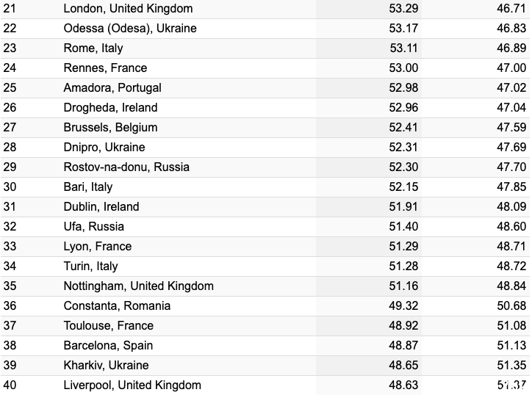Click the Rennes, France row
This screenshot has width=532, height=395.
pos(265,68)
